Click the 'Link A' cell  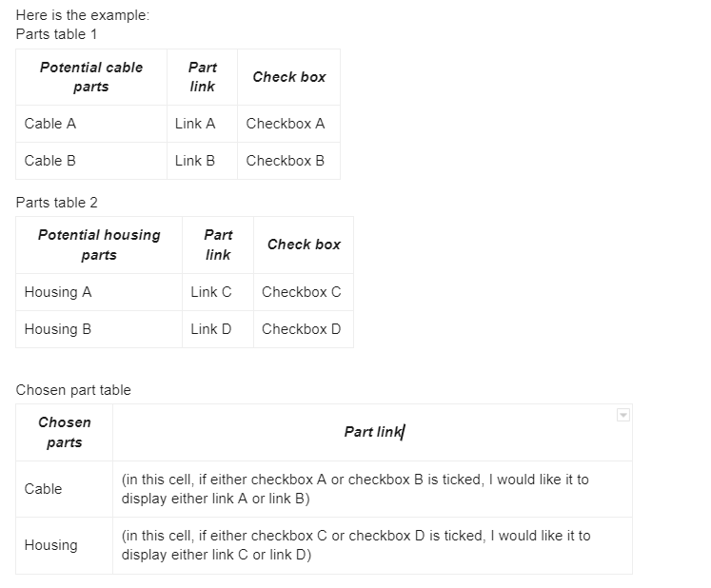[202, 124]
